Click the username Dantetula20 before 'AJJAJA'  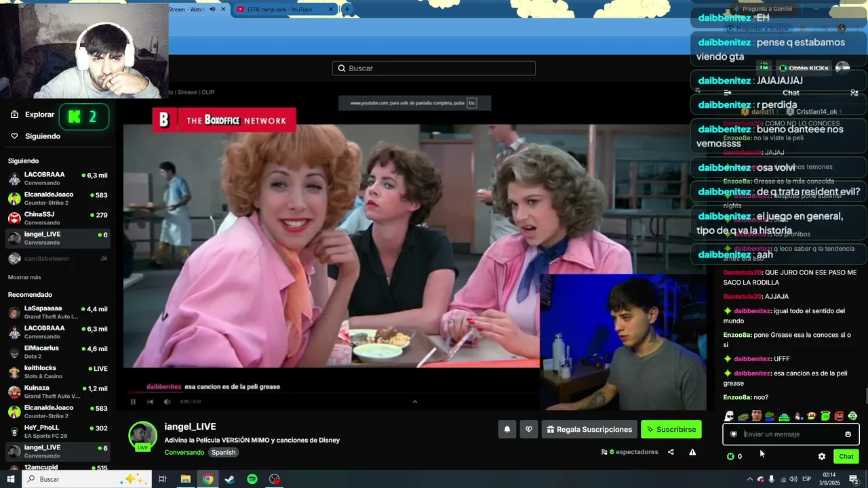coord(743,296)
